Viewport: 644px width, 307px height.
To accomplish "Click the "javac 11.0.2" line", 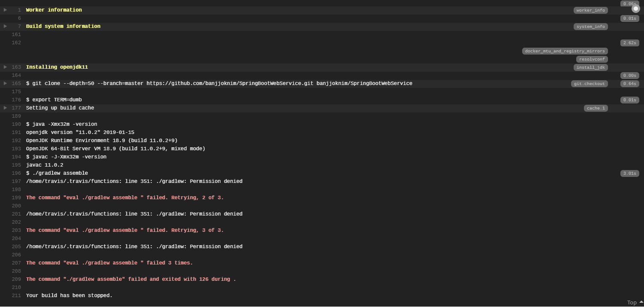I will [45, 165].
